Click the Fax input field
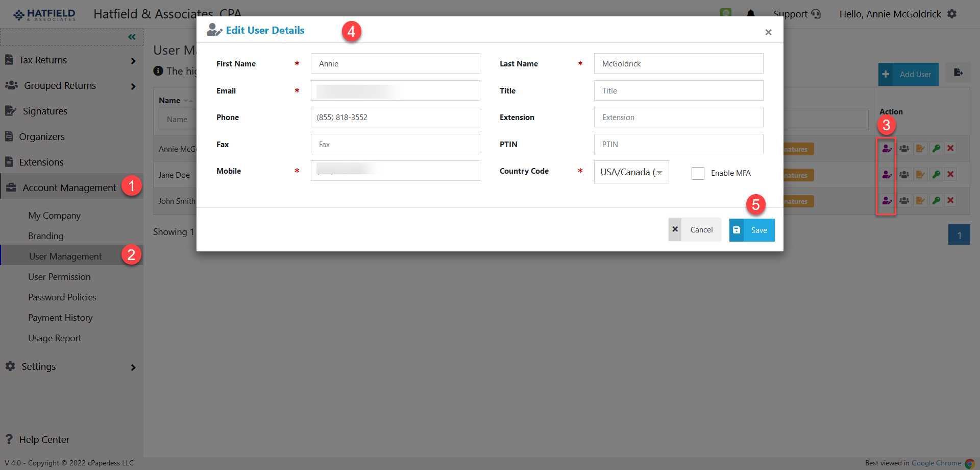Image resolution: width=980 pixels, height=470 pixels. point(395,144)
